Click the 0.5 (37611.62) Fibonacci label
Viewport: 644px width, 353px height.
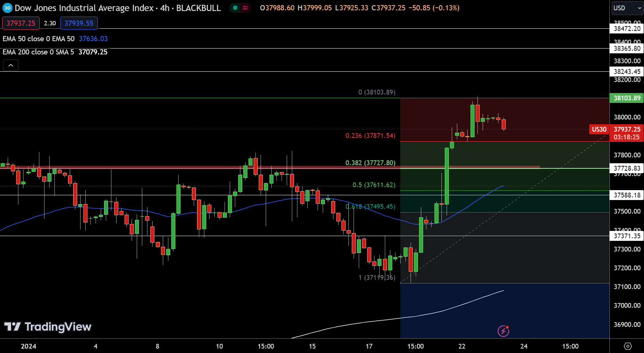point(374,185)
